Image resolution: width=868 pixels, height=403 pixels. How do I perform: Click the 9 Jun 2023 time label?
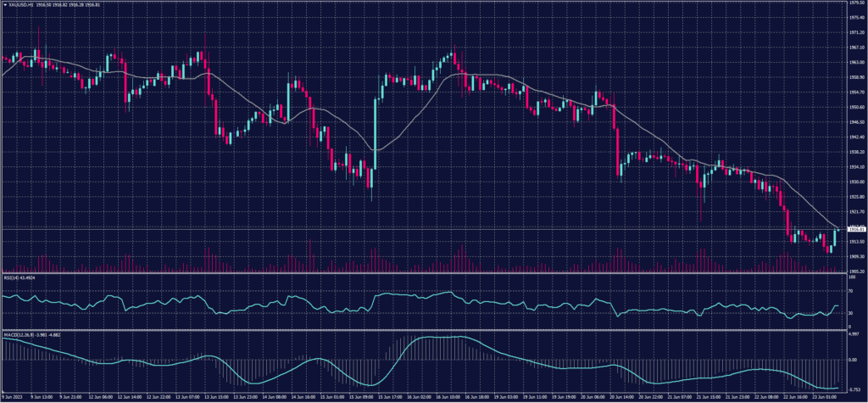(12, 396)
